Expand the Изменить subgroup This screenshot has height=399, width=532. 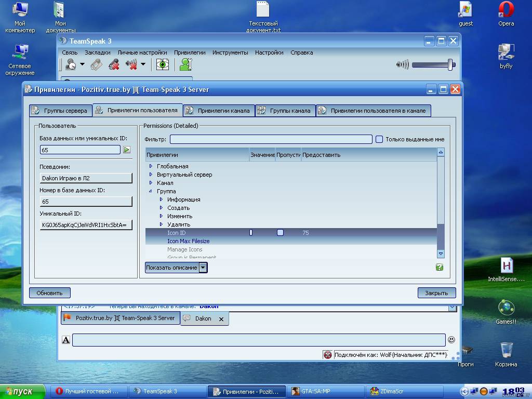click(x=161, y=216)
